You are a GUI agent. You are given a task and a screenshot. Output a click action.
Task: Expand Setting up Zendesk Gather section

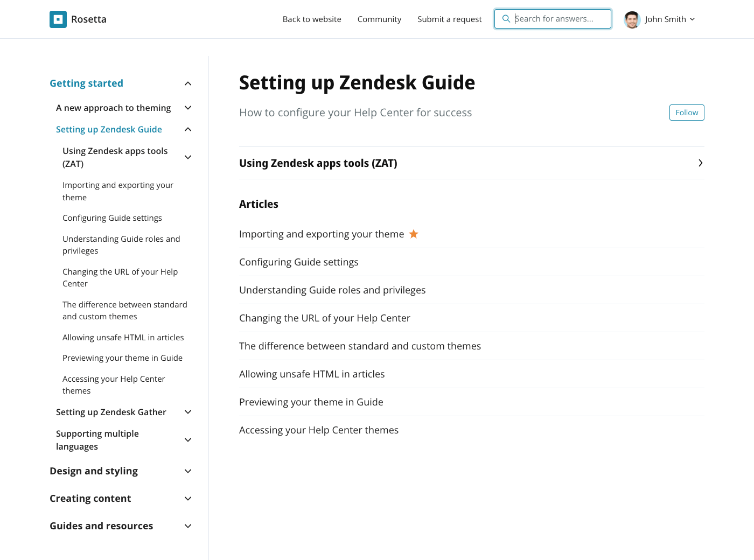click(188, 412)
